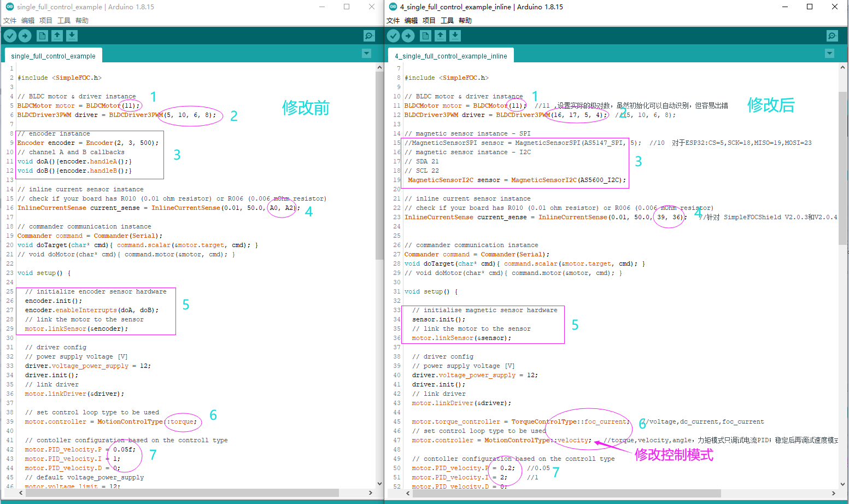Click the Open sketch icon in the right window
This screenshot has width=849, height=504.
click(x=441, y=35)
